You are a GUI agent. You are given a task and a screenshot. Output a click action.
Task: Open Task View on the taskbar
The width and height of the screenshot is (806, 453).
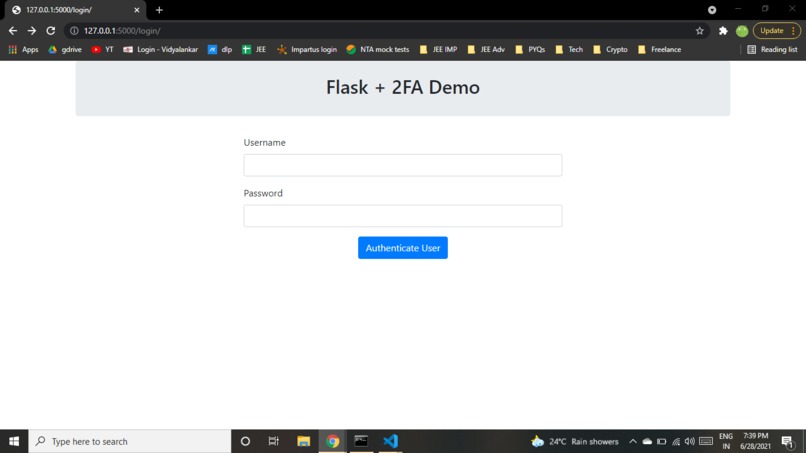273,441
